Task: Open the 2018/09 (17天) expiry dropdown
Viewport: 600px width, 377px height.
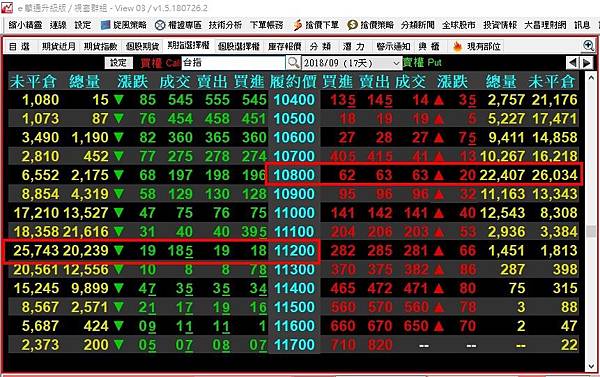Action: (351, 63)
